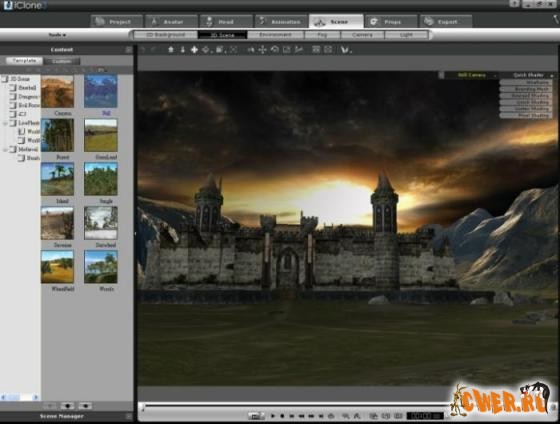Choose the Forest scene thumbnail
The image size is (560, 424).
[x=58, y=135]
